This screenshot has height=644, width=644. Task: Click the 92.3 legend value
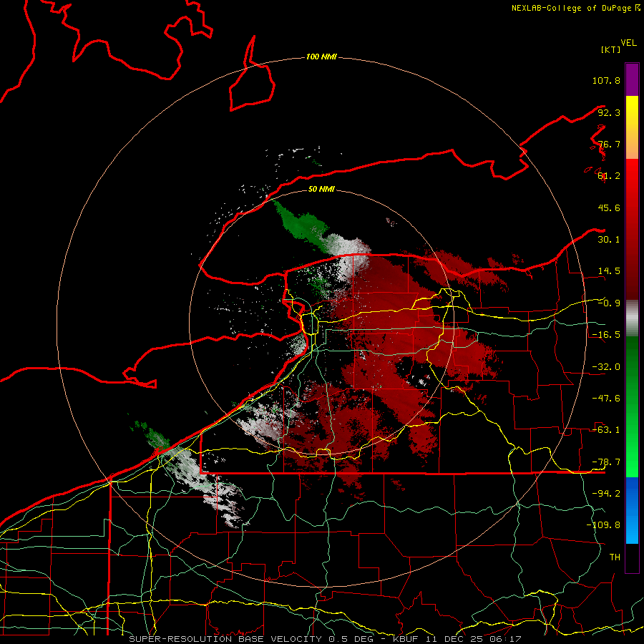[609, 112]
